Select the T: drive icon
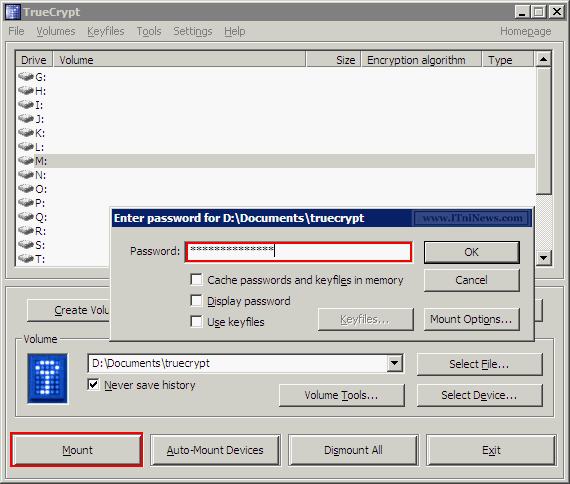The height and width of the screenshot is (484, 570). (26, 258)
